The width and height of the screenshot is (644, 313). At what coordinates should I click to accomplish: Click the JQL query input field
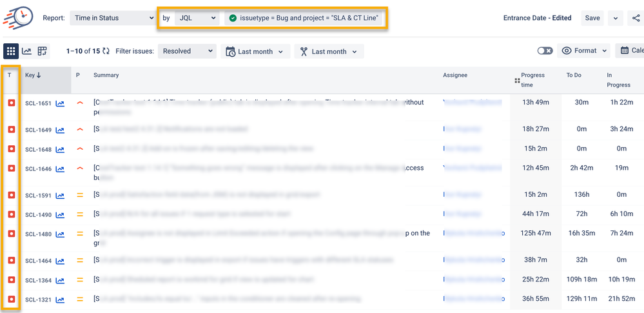pyautogui.click(x=304, y=18)
